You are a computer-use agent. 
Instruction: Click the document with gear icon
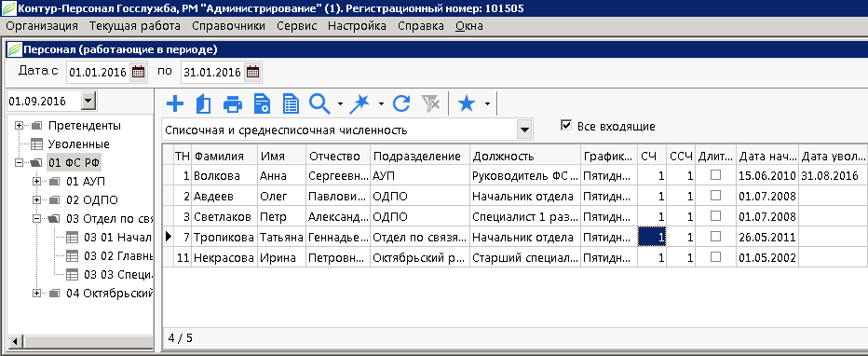coord(262,103)
